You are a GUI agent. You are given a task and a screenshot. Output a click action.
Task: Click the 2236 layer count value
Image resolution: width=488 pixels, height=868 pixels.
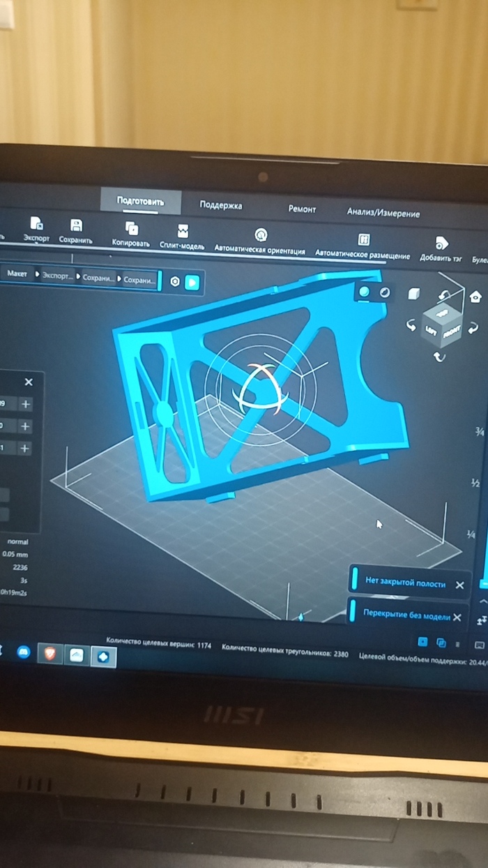pyautogui.click(x=20, y=567)
